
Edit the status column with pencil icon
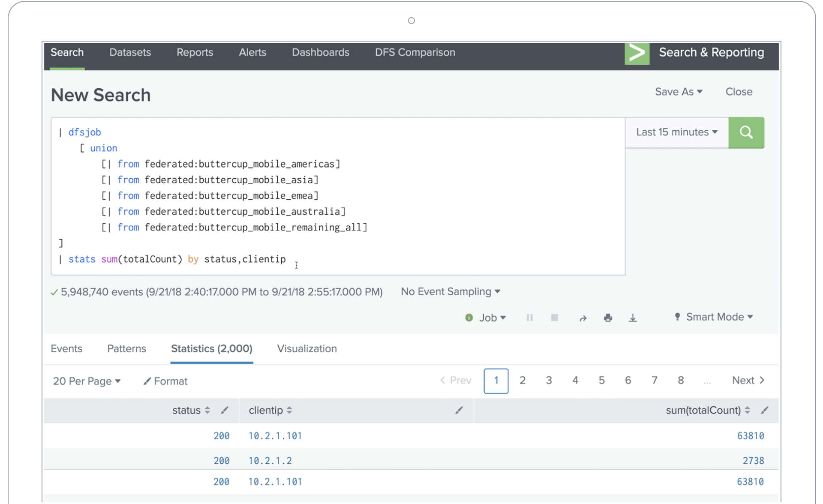click(225, 410)
